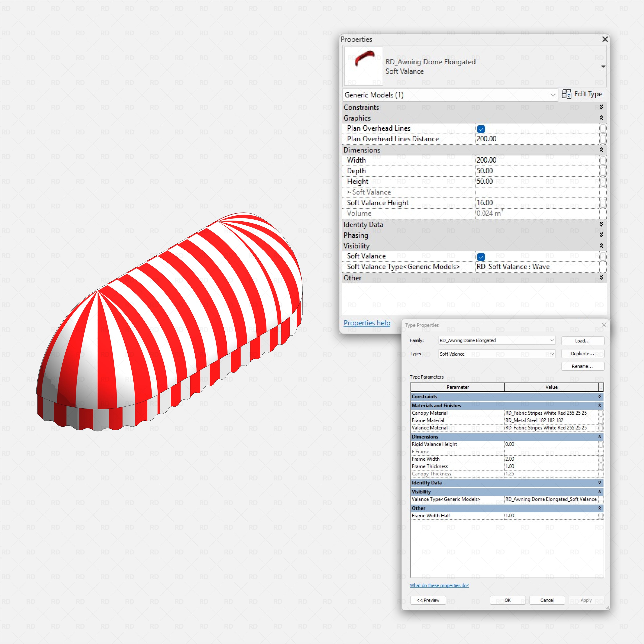The width and height of the screenshot is (644, 644).
Task: Expand the Other section in Properties
Action: click(x=601, y=277)
